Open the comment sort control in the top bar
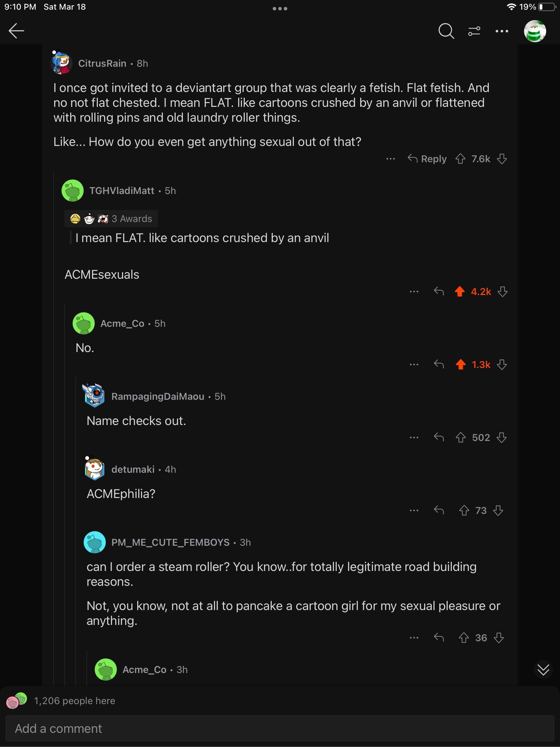560x747 pixels. click(x=474, y=31)
